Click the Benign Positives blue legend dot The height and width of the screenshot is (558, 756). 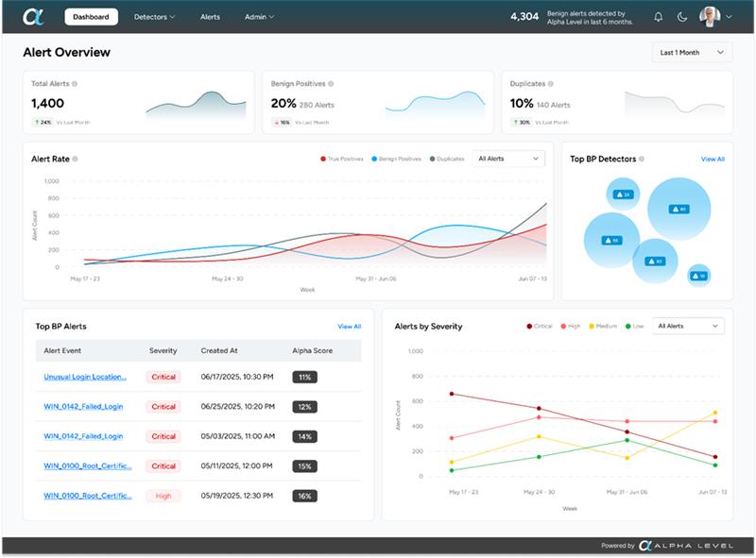tap(374, 159)
